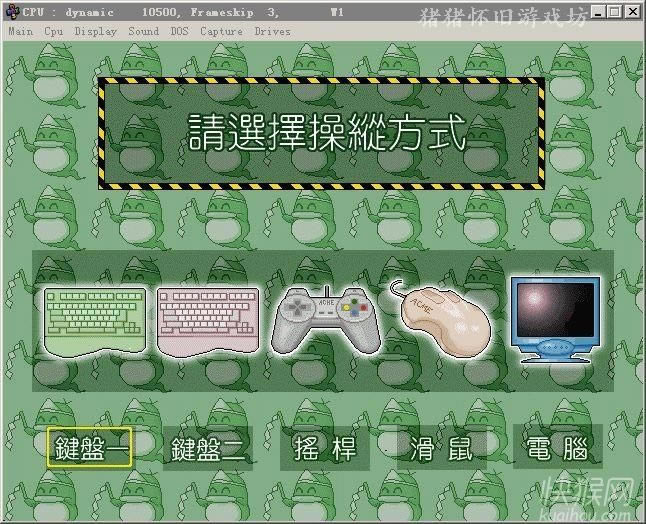The height and width of the screenshot is (524, 646).
Task: Open the Sound menu
Action: click(x=143, y=31)
